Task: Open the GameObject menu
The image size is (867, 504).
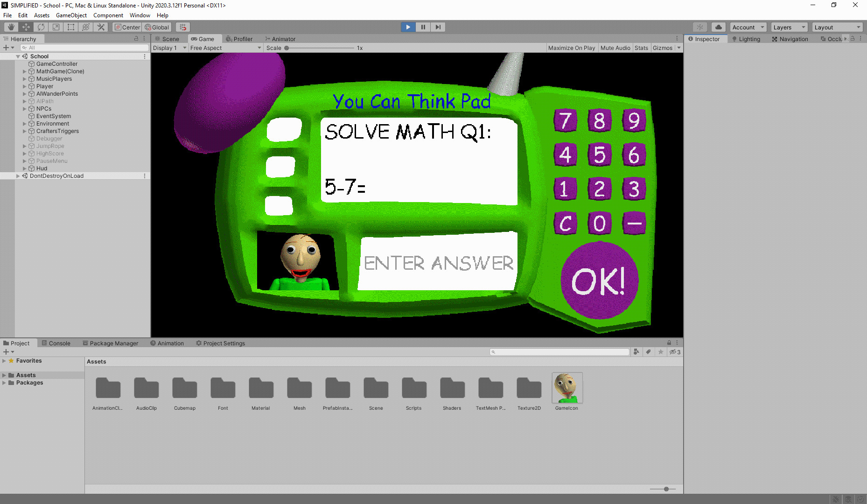Action: coord(71,15)
